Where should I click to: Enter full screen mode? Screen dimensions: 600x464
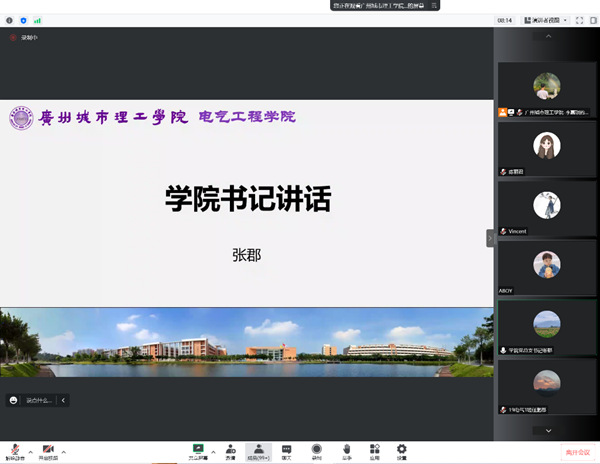pos(579,20)
